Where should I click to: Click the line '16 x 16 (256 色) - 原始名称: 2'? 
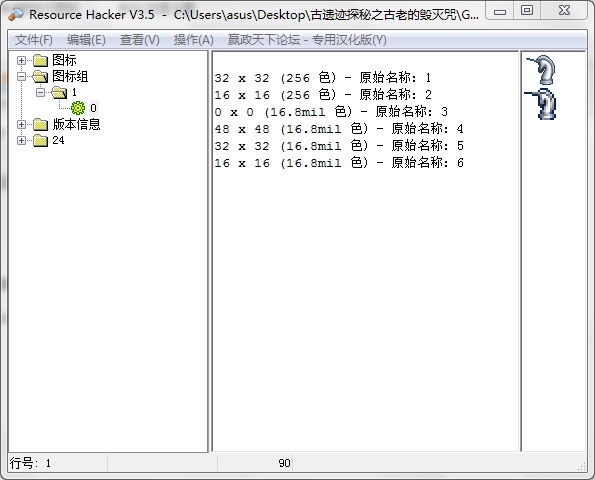[323, 95]
